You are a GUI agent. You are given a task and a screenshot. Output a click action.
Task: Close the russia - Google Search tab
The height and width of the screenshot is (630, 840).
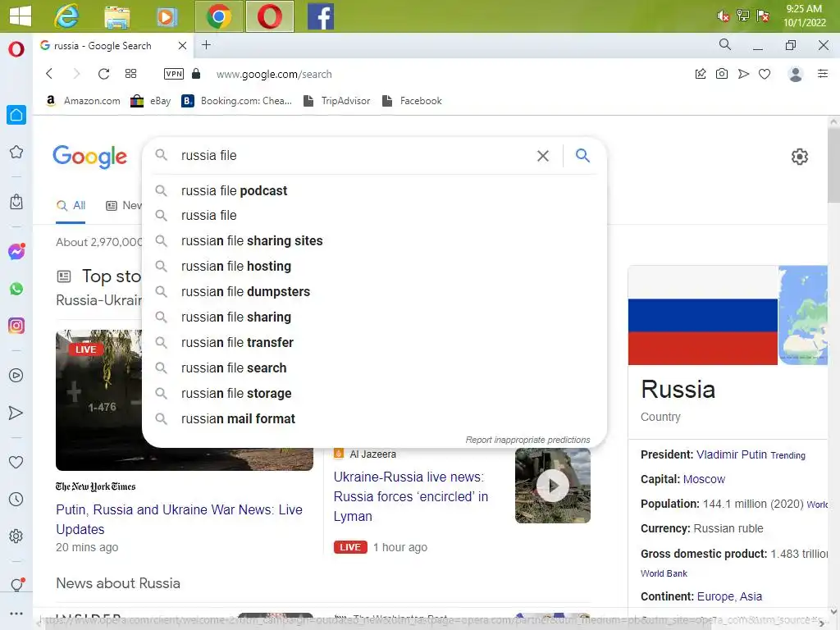pyautogui.click(x=182, y=46)
